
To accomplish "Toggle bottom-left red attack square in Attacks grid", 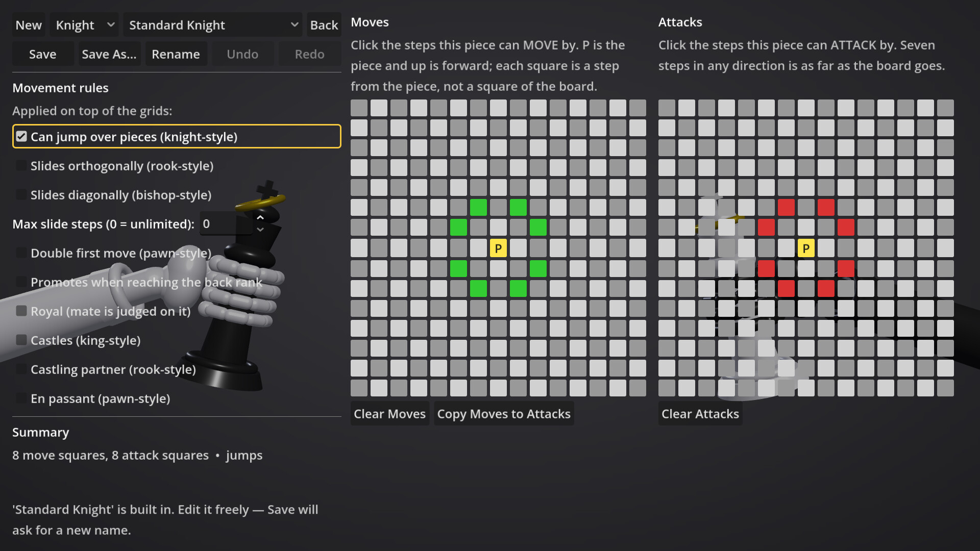I will pos(786,288).
